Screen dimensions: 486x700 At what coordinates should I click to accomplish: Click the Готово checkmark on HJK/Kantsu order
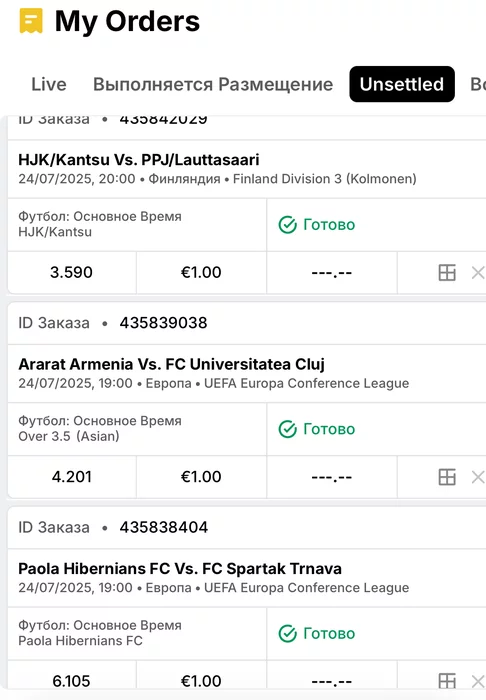(287, 225)
